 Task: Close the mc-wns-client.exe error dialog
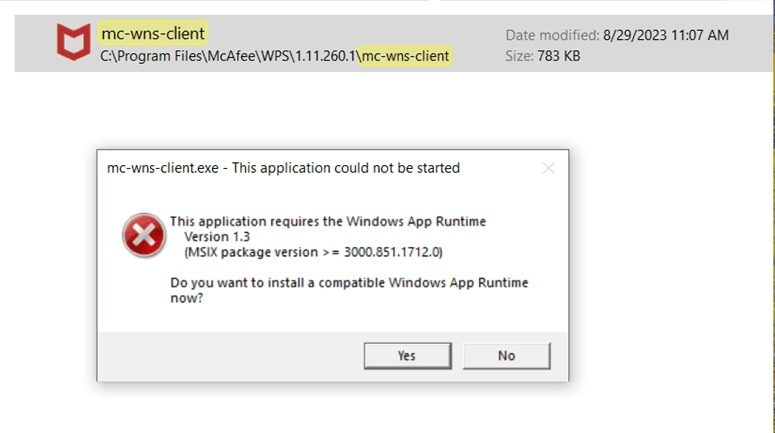point(548,169)
